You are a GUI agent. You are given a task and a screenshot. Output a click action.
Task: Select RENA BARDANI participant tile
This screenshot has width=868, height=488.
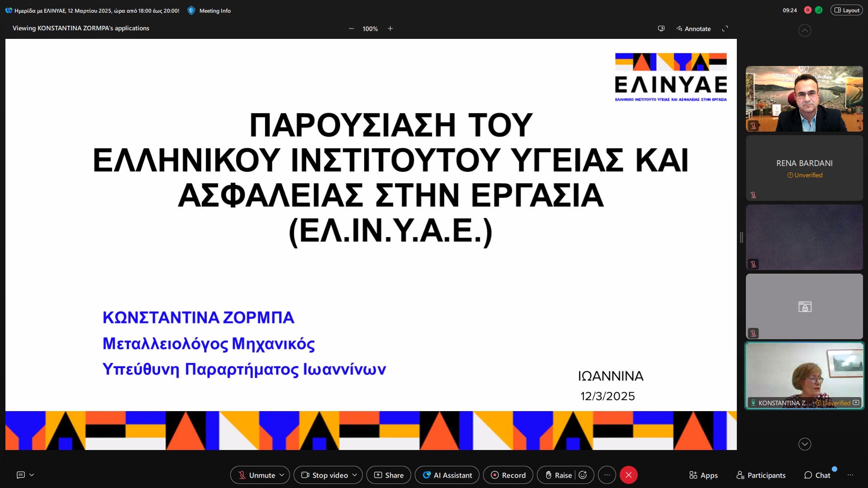pos(804,168)
